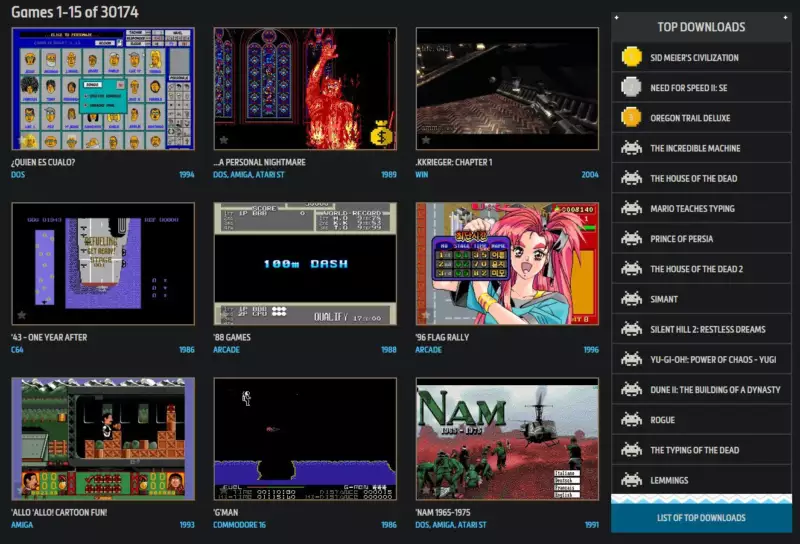Click the star on '43 - One Year After thumbnail
This screenshot has height=544, width=800.
[22, 315]
